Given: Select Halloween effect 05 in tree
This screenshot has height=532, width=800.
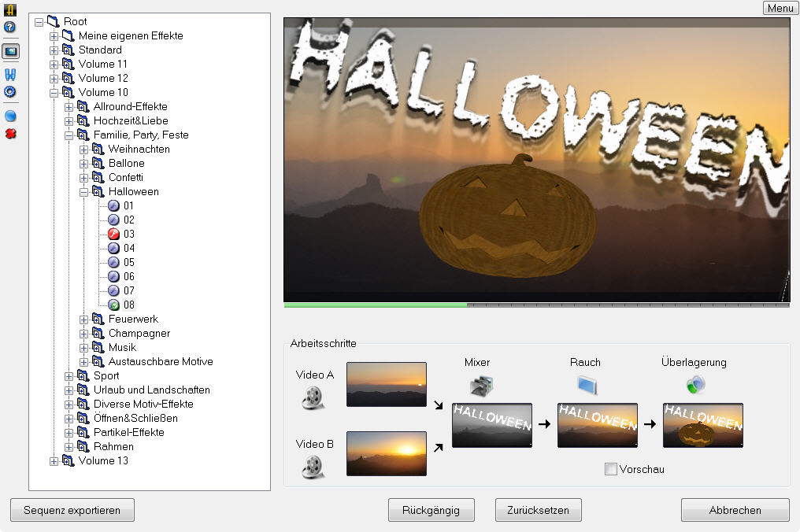Looking at the screenshot, I should pyautogui.click(x=128, y=262).
